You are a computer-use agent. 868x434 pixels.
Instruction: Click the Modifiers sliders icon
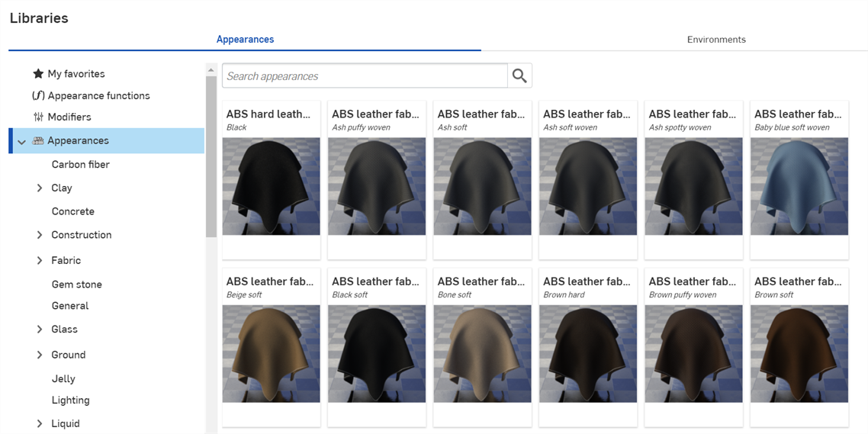(38, 117)
